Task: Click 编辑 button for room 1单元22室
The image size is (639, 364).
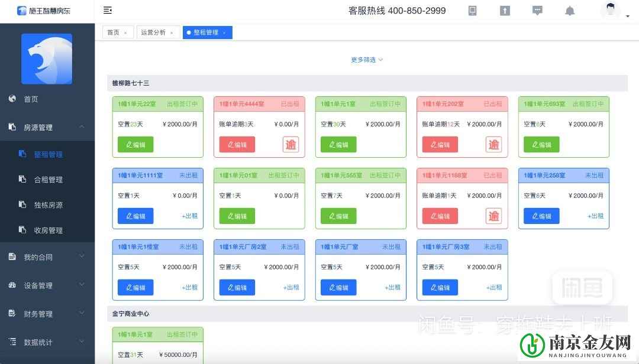Action: coord(135,145)
